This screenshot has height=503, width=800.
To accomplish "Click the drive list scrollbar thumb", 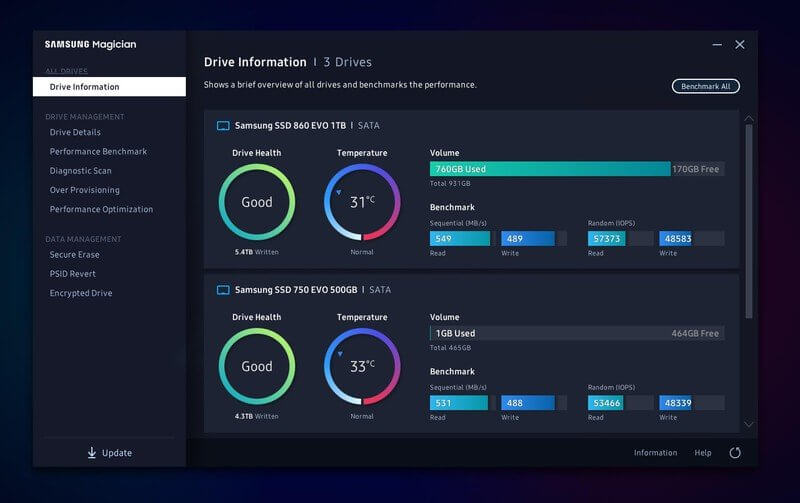I will click(x=748, y=221).
